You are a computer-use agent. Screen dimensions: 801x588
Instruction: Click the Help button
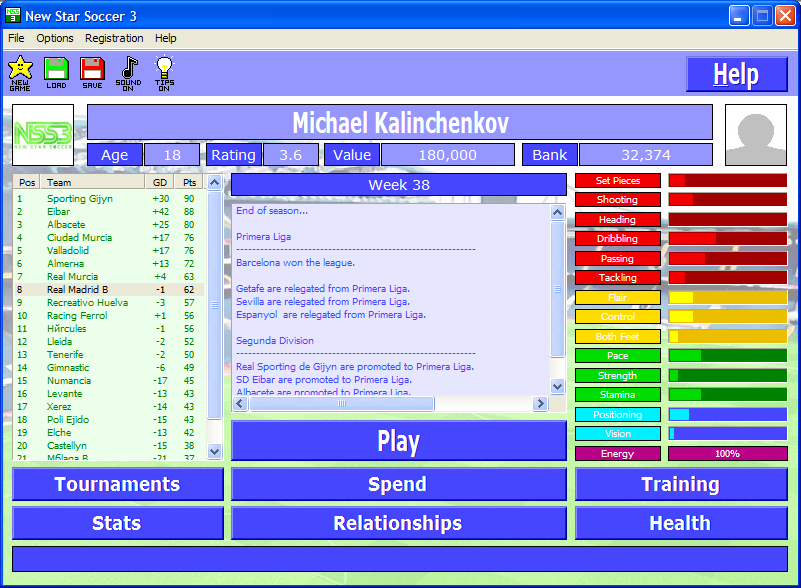coord(736,75)
